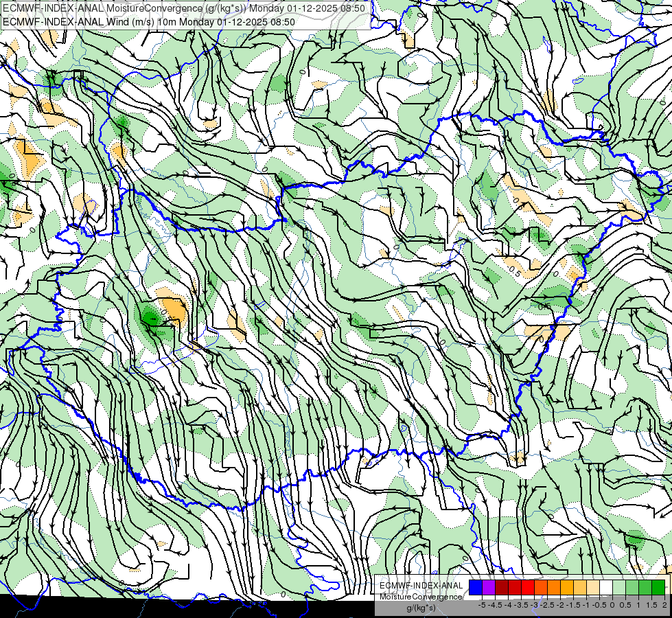The image size is (672, 618).
Task: Select the peach swatch between -1 and -0.5
Action: (593, 587)
